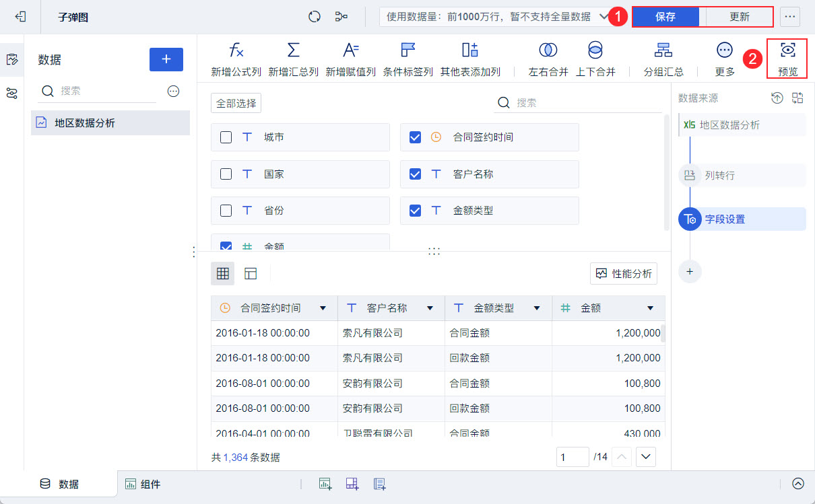The width and height of the screenshot is (815, 504).
Task: Click the data table vertical scrollbar
Action: (x=663, y=334)
